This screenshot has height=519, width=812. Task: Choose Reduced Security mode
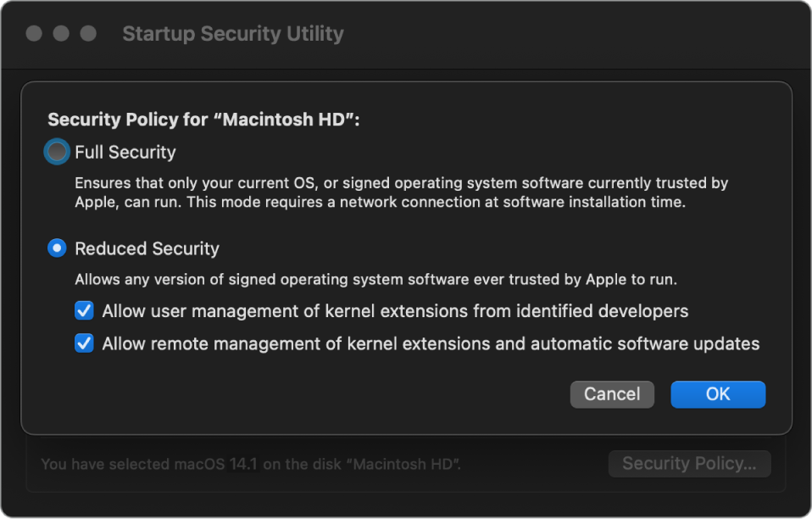coord(56,248)
